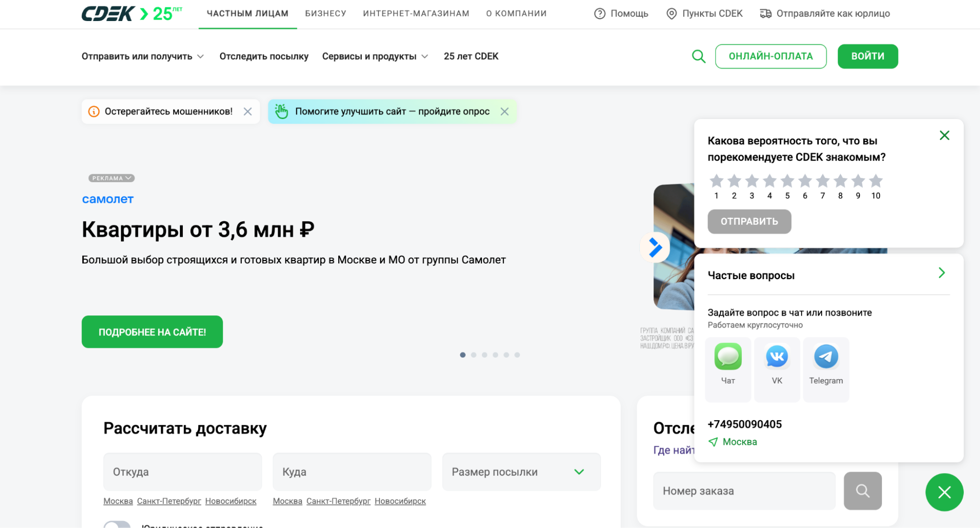Image resolution: width=980 pixels, height=528 pixels.
Task: Choose Новосибирск under Откуда field
Action: (x=230, y=501)
